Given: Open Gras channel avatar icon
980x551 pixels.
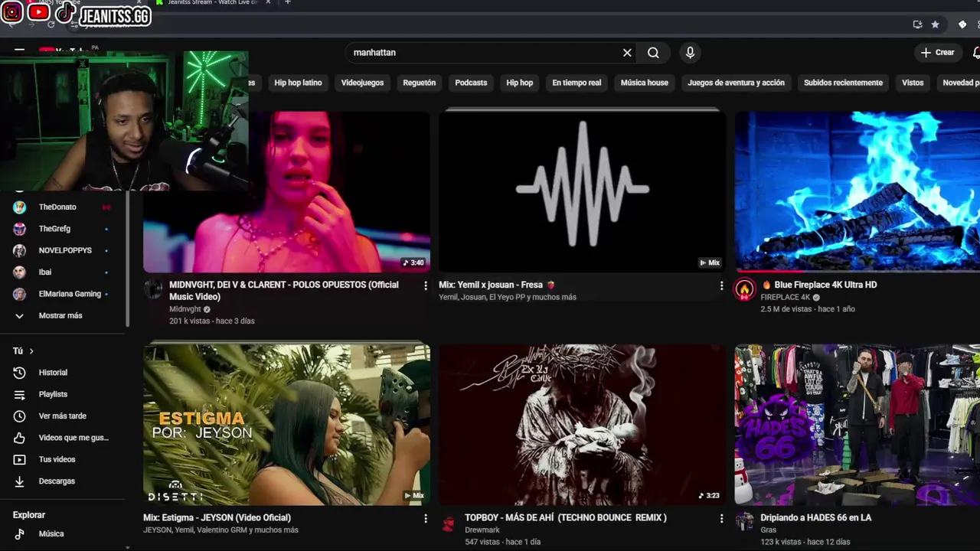Looking at the screenshot, I should (745, 522).
